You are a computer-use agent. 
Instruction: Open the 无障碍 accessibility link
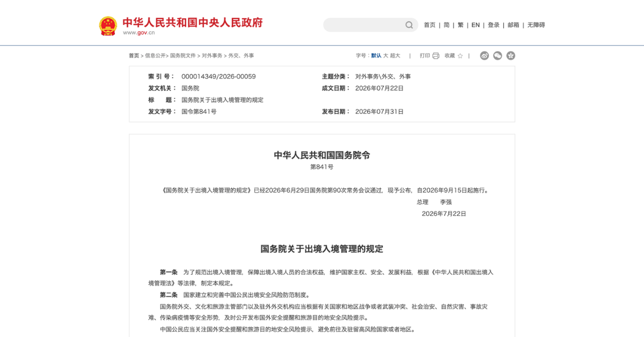click(x=536, y=25)
